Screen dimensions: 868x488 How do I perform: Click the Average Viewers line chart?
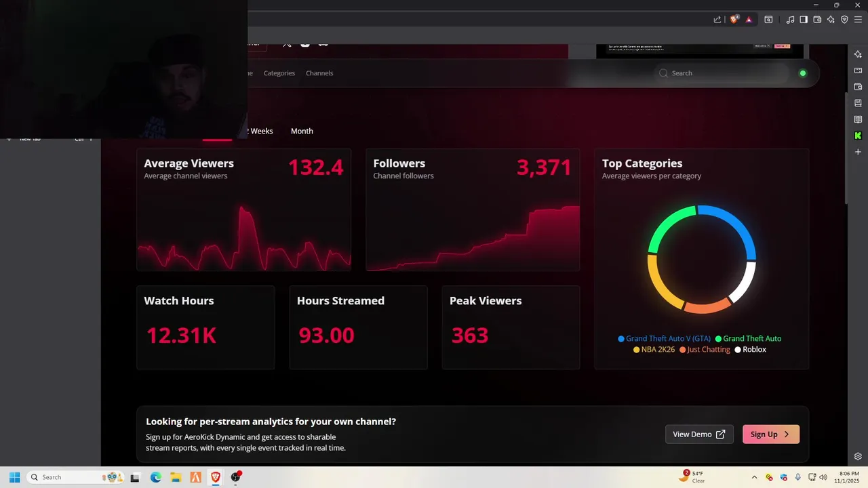[x=244, y=237]
